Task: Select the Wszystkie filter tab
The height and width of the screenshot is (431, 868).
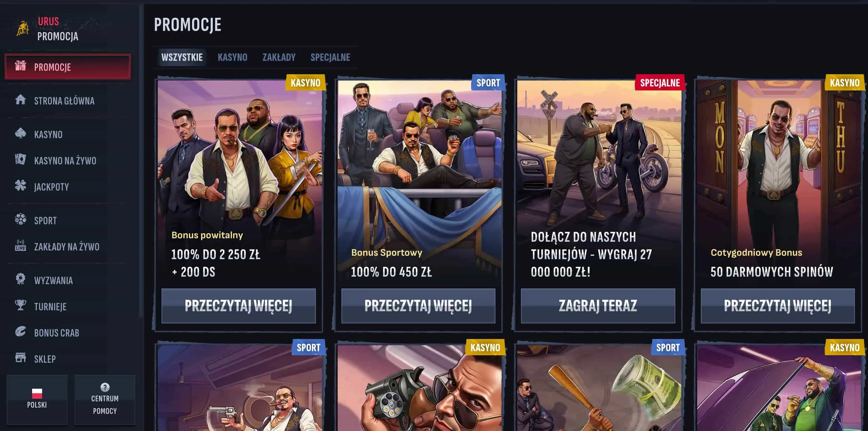Action: click(x=182, y=57)
